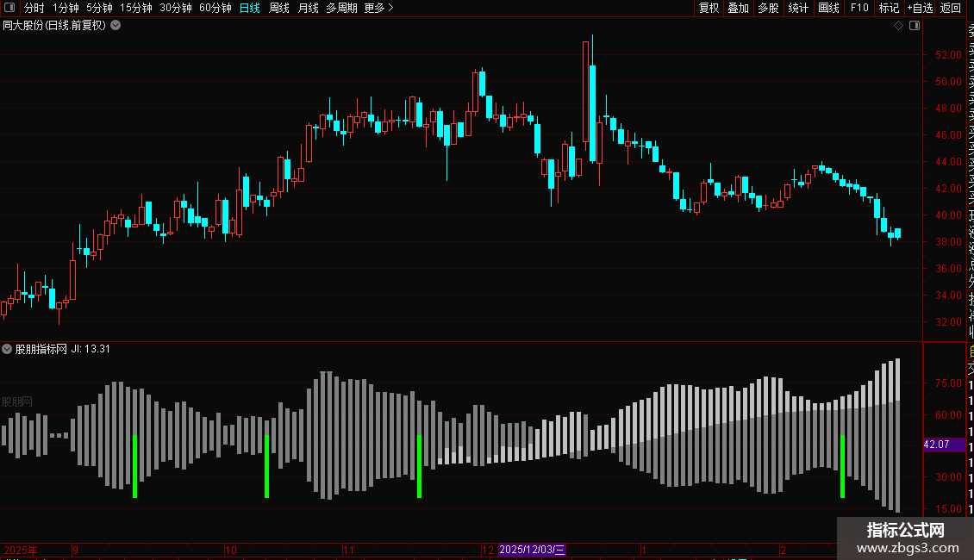Click the 返回 back button

point(951,8)
